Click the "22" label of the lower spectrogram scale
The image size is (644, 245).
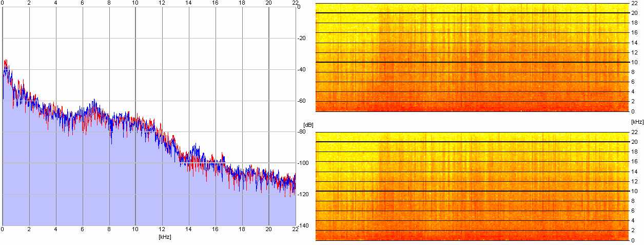pos(634,133)
